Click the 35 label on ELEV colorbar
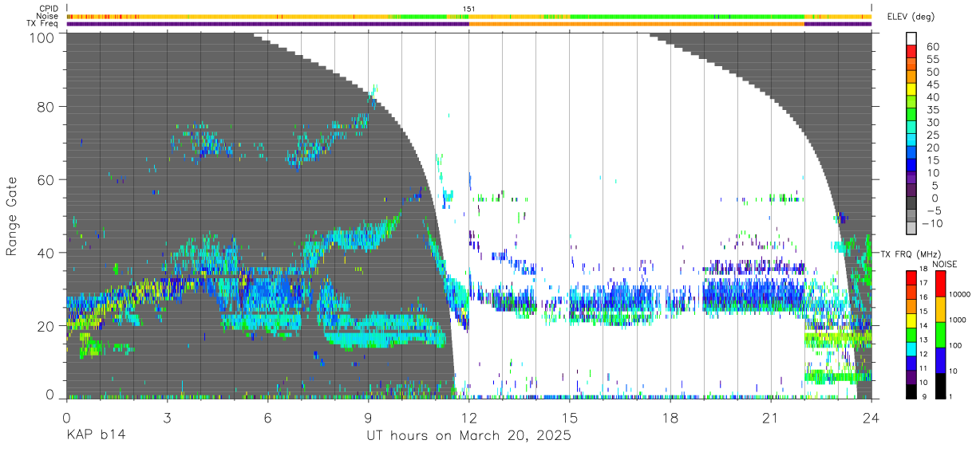The height and width of the screenshot is (452, 980). click(932, 110)
